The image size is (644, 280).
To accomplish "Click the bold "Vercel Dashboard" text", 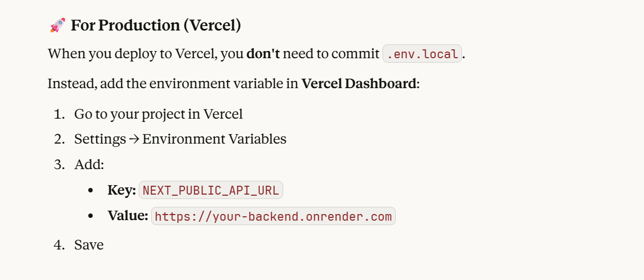I will pos(359,84).
